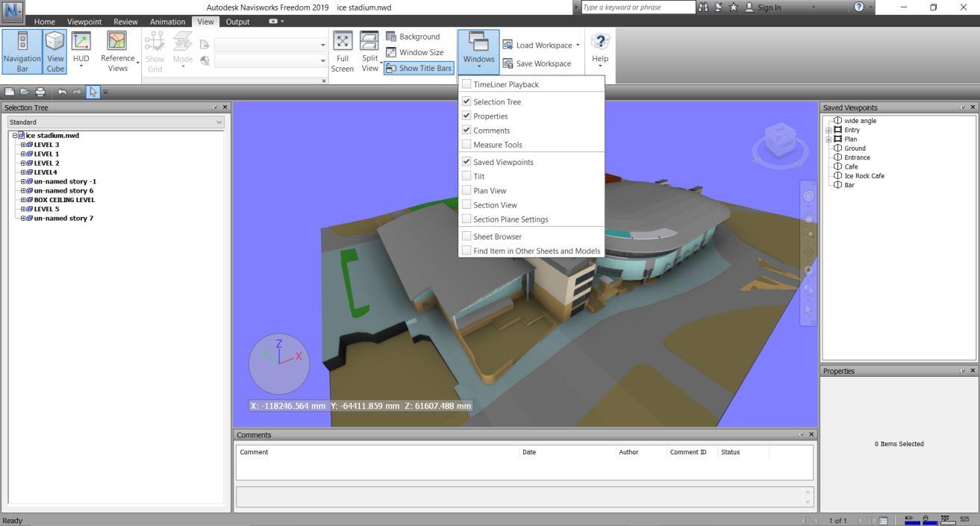Uncheck the Saved Viewpoints checkbox

pyautogui.click(x=466, y=162)
